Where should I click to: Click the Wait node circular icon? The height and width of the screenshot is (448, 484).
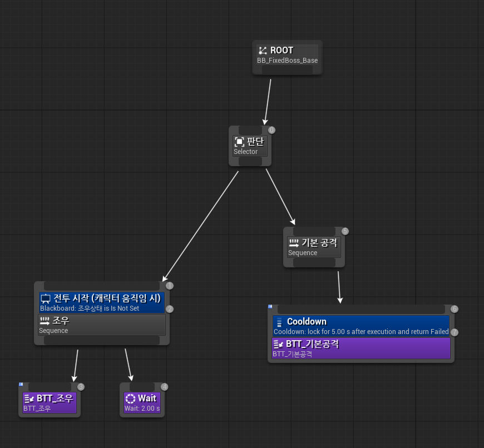[x=130, y=399]
